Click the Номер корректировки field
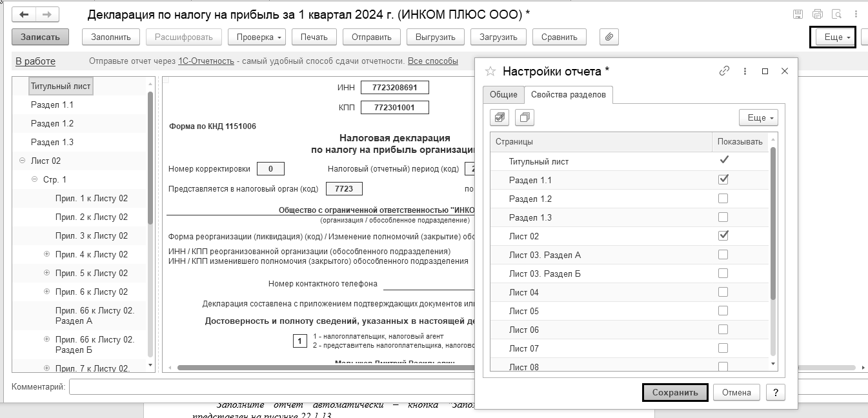Image resolution: width=868 pixels, height=418 pixels. pyautogui.click(x=270, y=169)
